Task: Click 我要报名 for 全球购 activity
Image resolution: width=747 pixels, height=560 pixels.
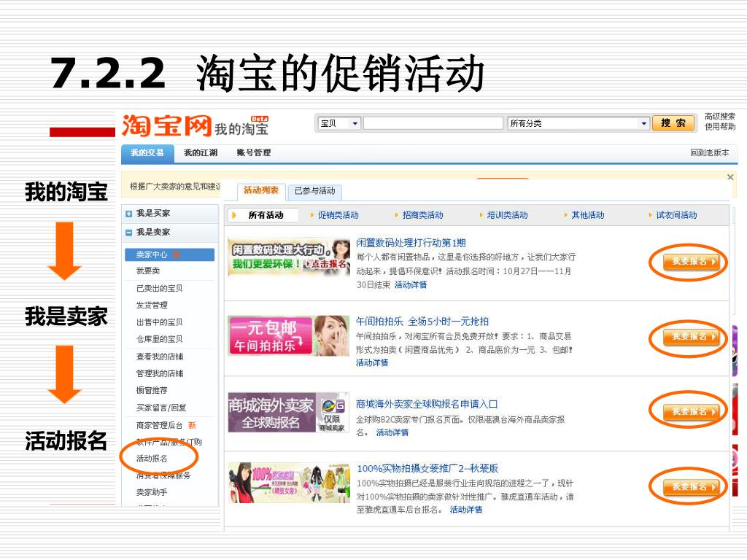Action: pos(690,411)
